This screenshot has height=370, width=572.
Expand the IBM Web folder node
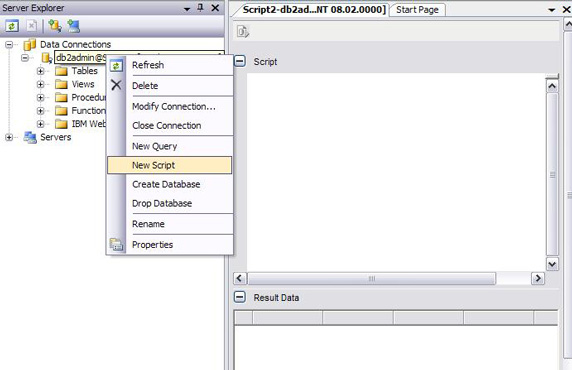point(40,124)
